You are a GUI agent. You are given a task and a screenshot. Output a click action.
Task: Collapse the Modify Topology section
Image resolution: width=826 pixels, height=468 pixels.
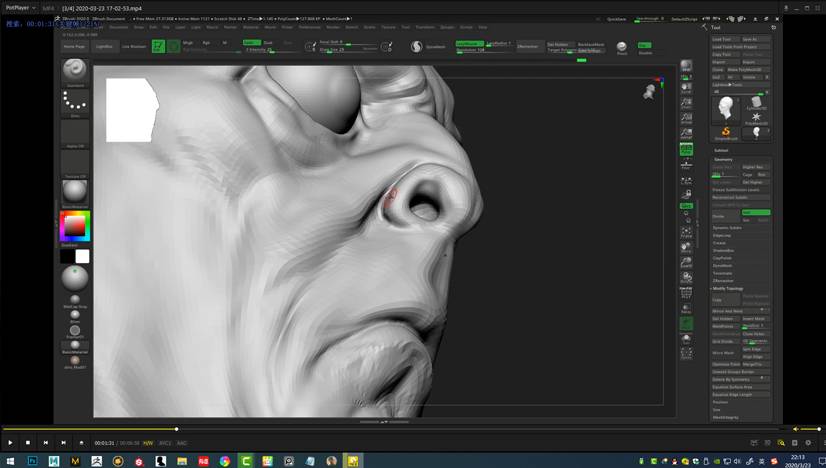727,289
